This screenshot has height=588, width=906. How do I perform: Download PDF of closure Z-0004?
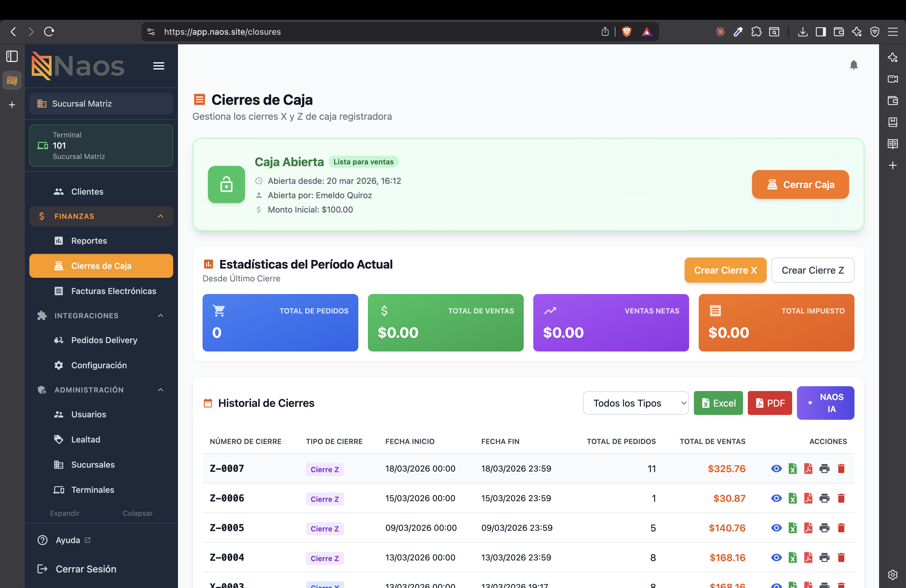[808, 557]
